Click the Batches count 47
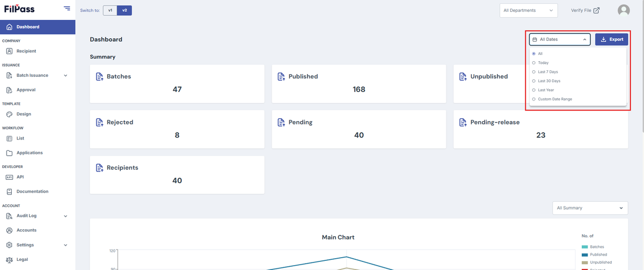This screenshot has height=270, width=644. pos(177,90)
